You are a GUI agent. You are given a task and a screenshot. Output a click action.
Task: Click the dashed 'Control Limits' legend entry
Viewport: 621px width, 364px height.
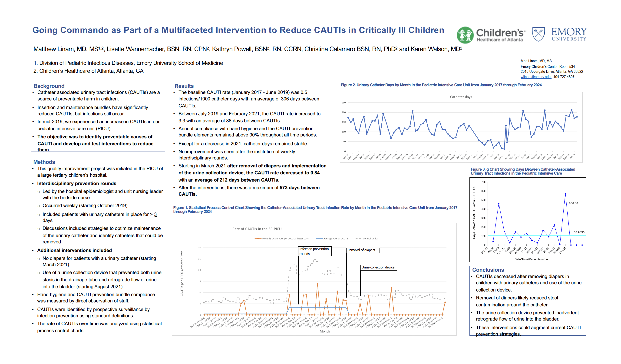point(367,238)
